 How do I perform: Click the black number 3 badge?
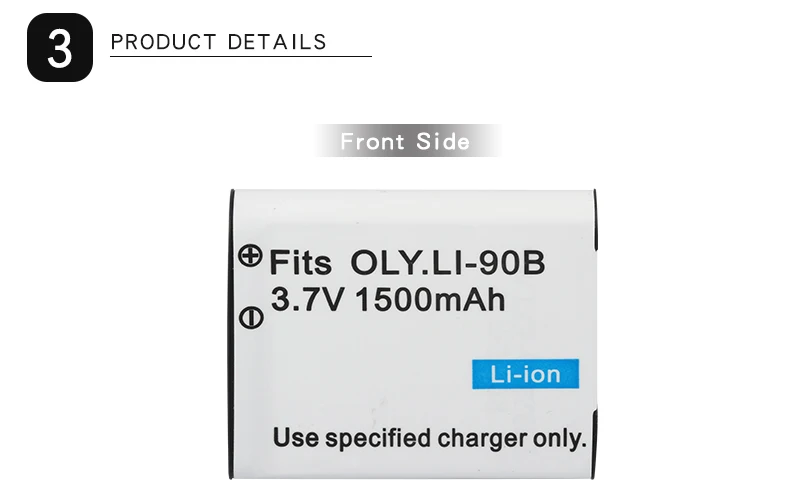pyautogui.click(x=60, y=47)
